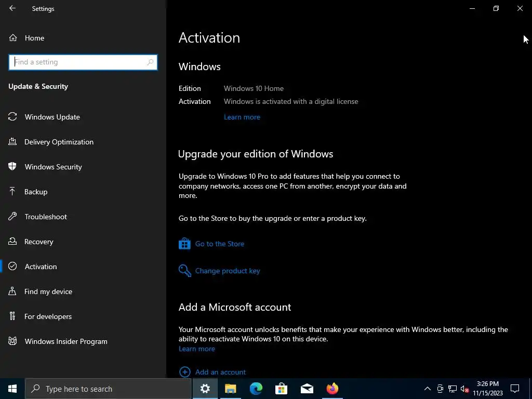Click the muted volume icon in system tray
This screenshot has height=399, width=532.
[x=464, y=389]
